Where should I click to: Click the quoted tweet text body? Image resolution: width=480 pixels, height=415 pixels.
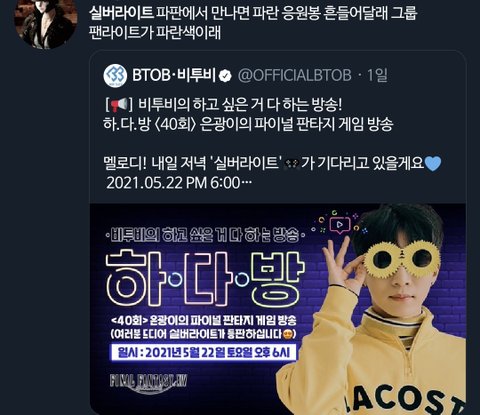tap(272, 143)
